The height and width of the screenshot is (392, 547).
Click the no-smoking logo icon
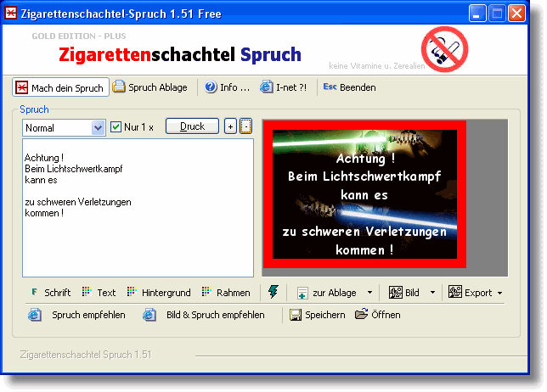coord(444,49)
